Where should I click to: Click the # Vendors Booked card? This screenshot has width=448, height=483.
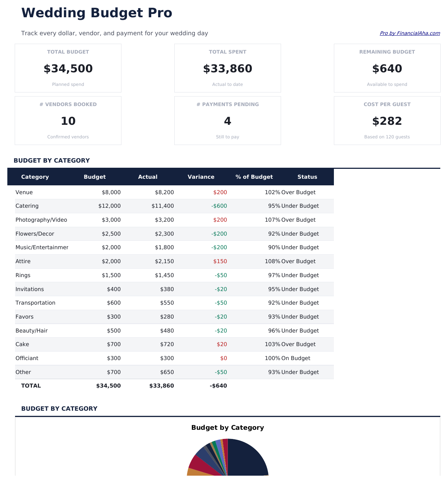click(68, 120)
